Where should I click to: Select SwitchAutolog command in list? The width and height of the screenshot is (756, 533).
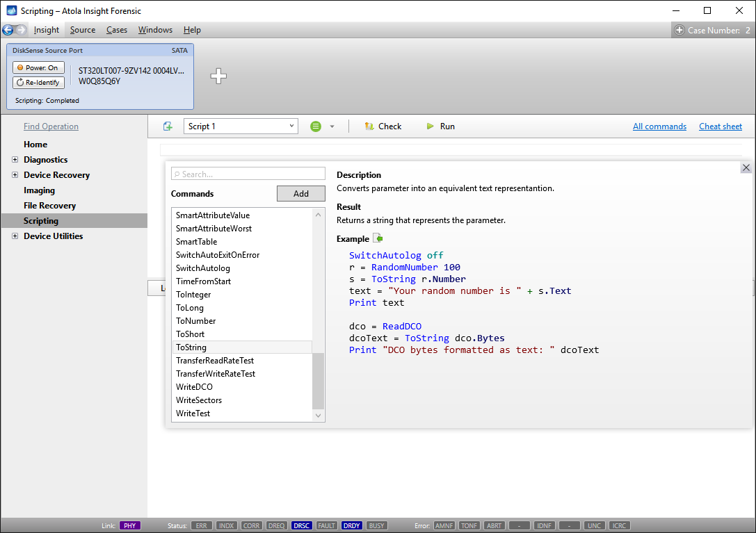[x=242, y=268]
